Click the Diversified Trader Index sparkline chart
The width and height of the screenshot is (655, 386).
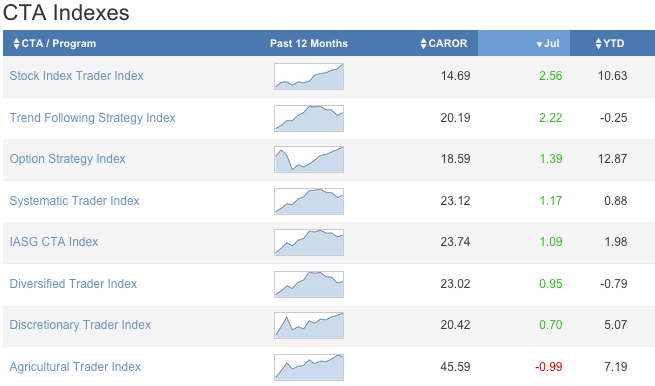[x=309, y=284]
